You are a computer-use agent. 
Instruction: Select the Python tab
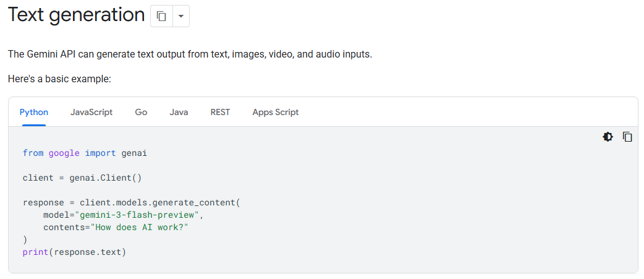click(34, 112)
